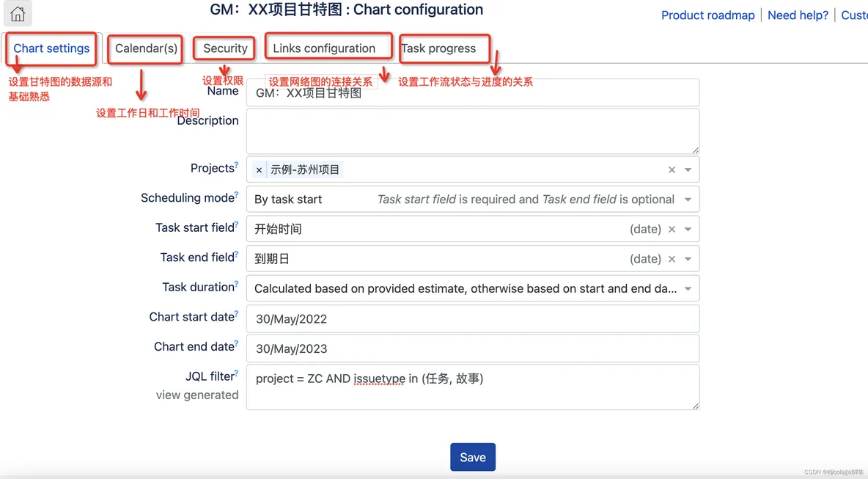Open the Task start field dropdown
868x479 pixels.
pos(688,230)
